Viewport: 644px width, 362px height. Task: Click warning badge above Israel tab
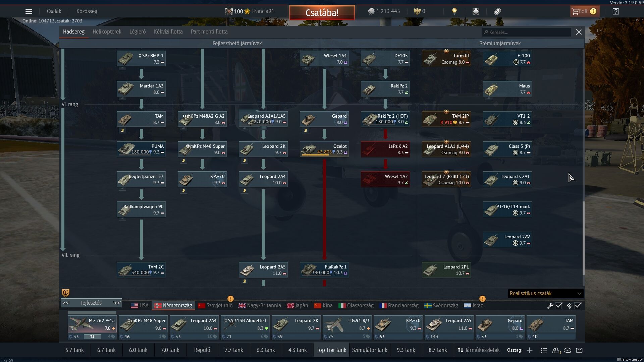(482, 299)
